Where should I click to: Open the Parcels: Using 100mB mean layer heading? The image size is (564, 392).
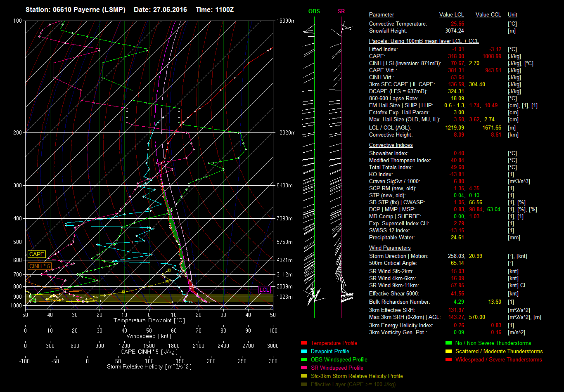(x=424, y=41)
